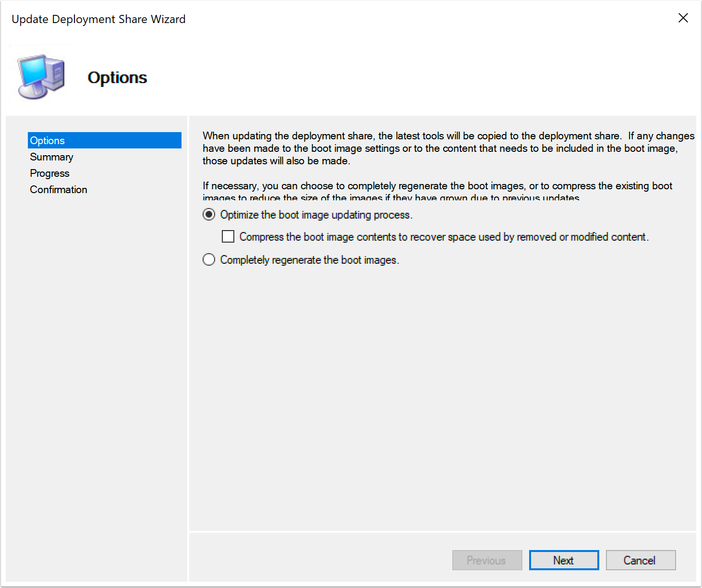The width and height of the screenshot is (702, 588).
Task: Select the Progress step in the sidebar
Action: (x=49, y=173)
